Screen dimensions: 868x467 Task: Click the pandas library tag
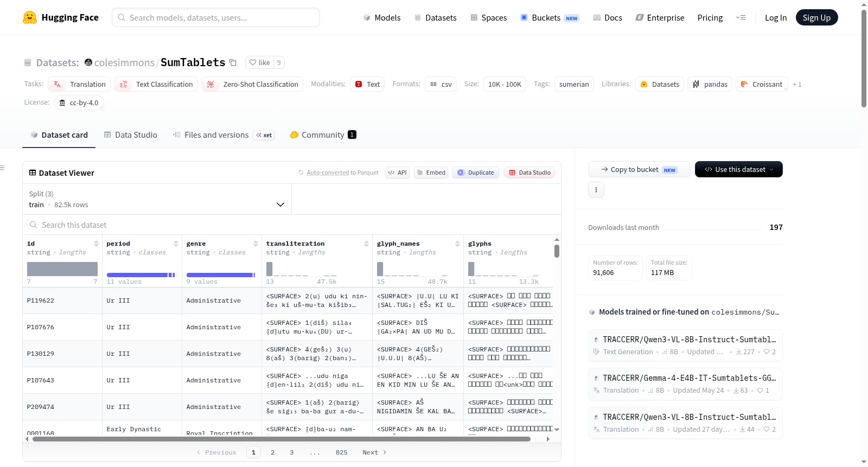point(710,84)
